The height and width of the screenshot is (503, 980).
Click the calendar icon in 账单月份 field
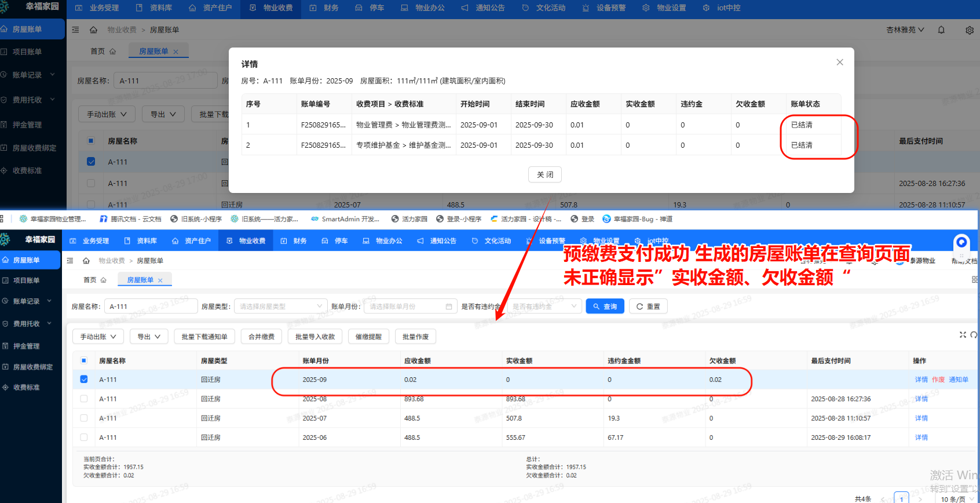[448, 307]
